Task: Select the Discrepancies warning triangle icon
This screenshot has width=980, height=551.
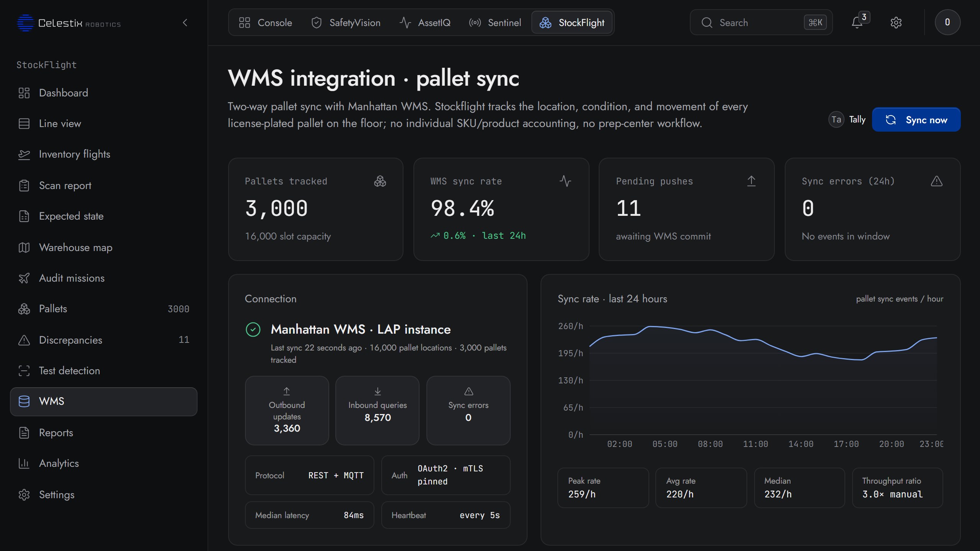Action: coord(24,340)
